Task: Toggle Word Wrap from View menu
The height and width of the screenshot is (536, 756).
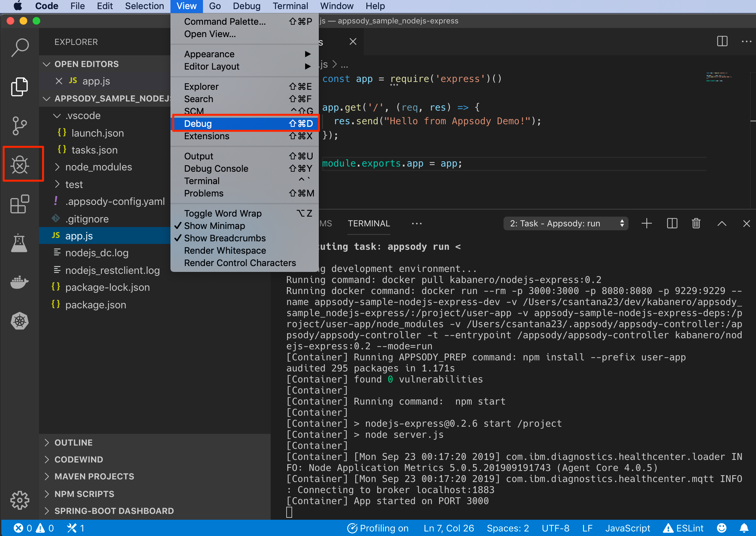Action: (244, 213)
